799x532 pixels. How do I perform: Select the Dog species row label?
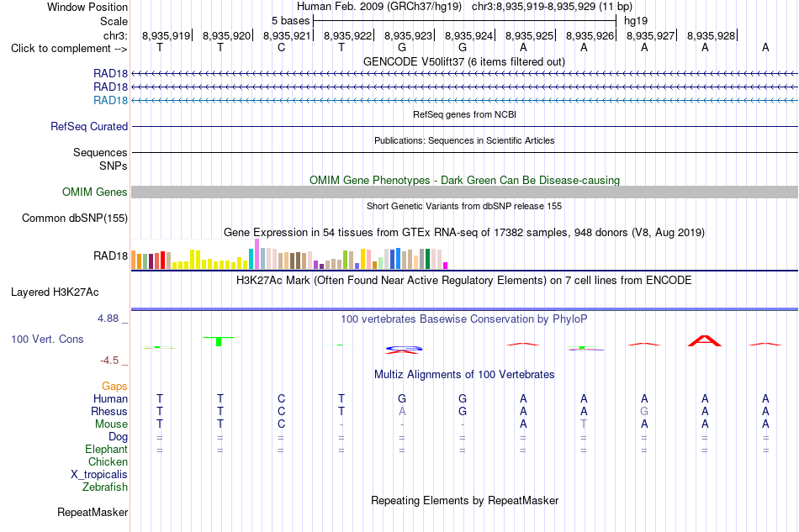118,437
